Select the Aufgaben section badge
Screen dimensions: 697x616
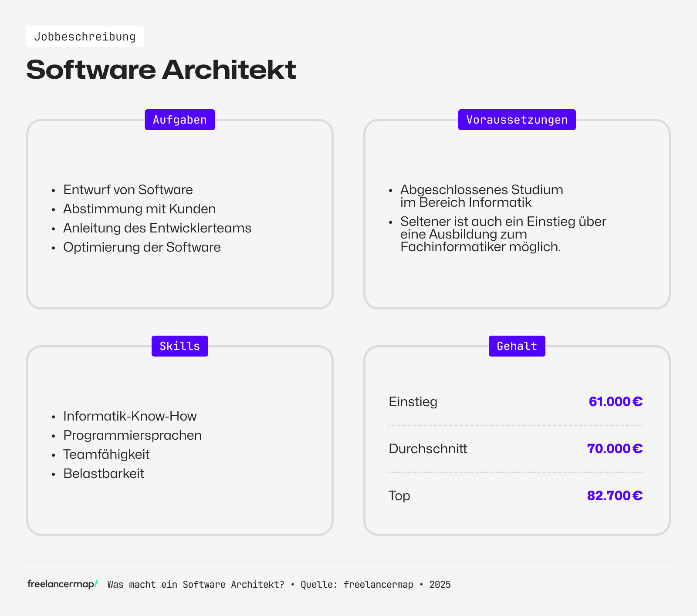coord(179,120)
